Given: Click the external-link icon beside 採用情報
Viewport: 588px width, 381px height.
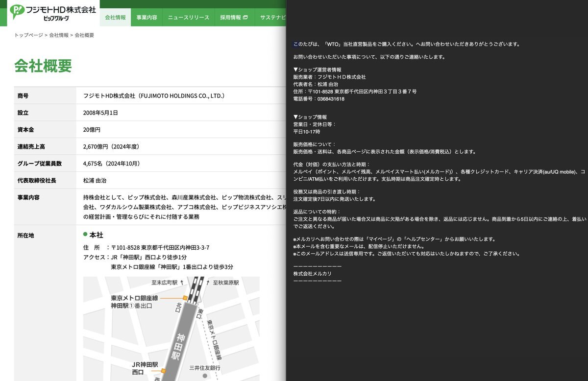Looking at the screenshot, I should [x=245, y=18].
